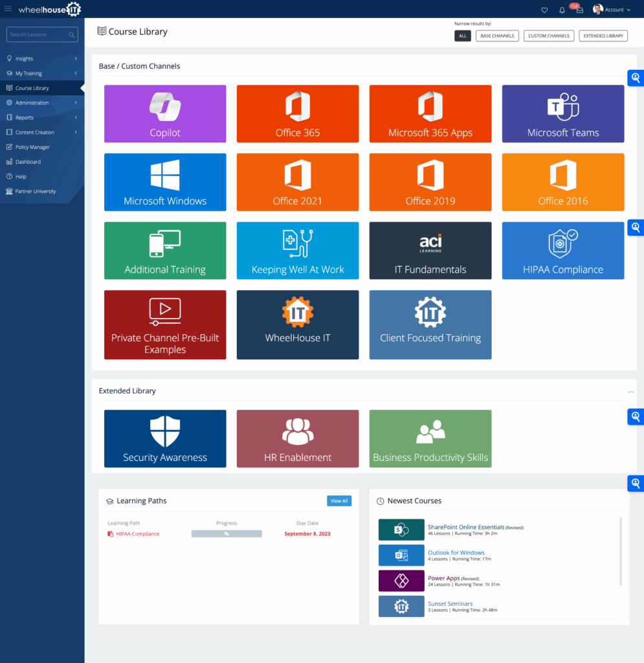Screen dimensions: 644x663
Task: Filter results by ALL
Action: [x=463, y=36]
